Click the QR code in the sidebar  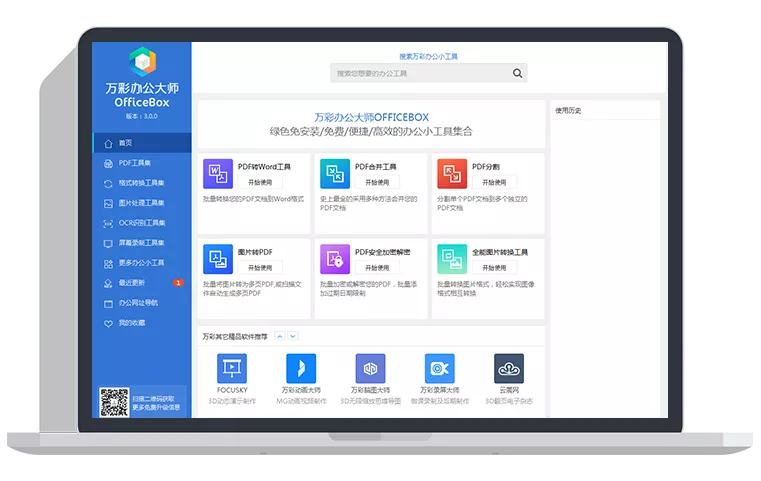point(115,402)
